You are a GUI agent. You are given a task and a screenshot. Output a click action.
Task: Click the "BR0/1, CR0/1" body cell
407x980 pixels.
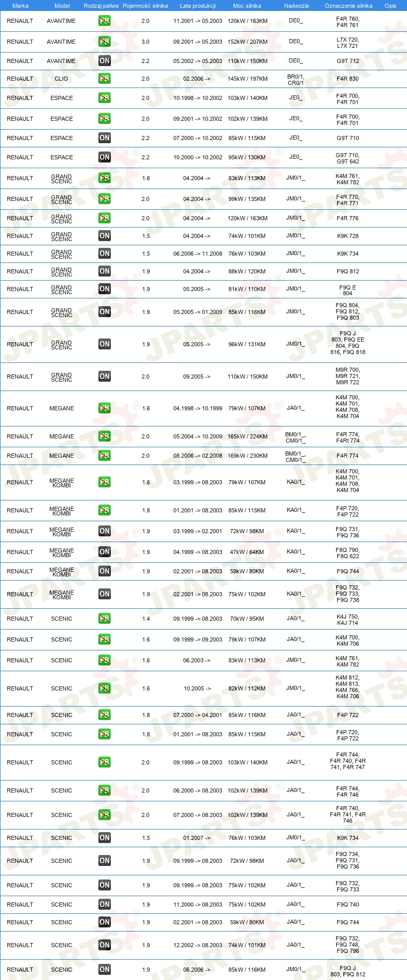pyautogui.click(x=296, y=80)
